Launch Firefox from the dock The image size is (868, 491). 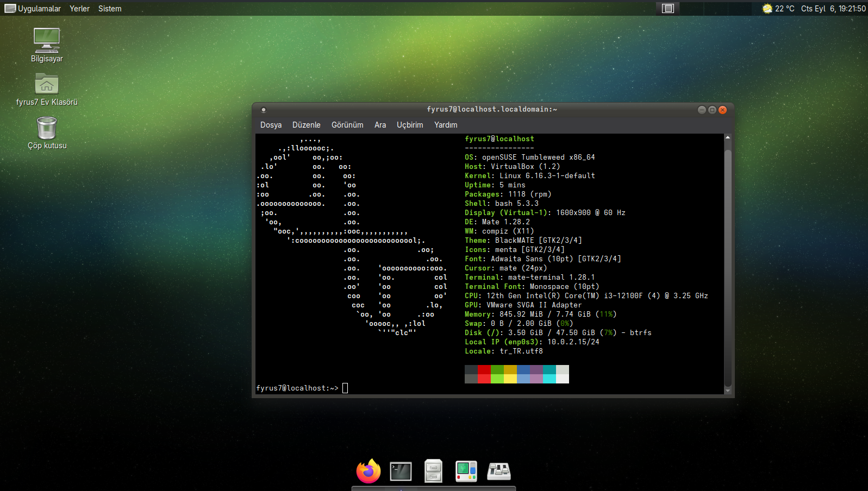pos(369,471)
